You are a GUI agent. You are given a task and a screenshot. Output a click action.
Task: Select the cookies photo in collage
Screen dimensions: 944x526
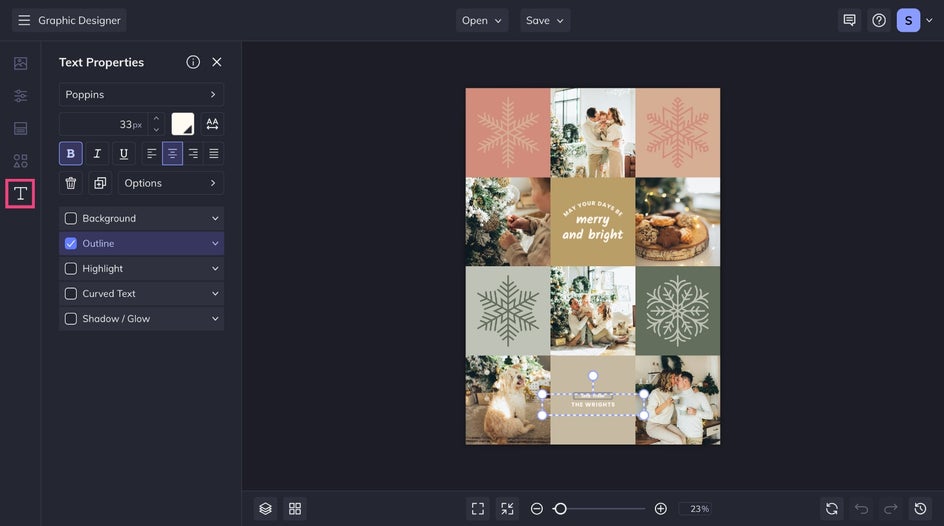point(677,221)
